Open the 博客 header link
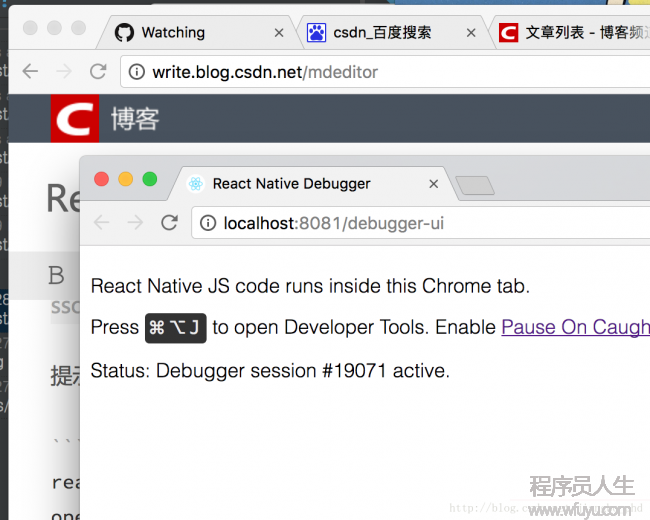Viewport: 650px width, 520px height. click(x=135, y=119)
